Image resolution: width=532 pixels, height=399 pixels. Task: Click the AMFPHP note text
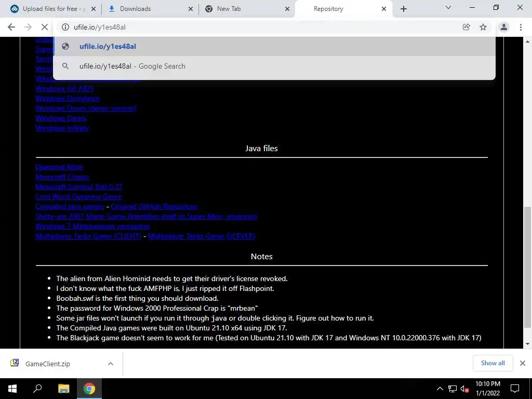[165, 289]
